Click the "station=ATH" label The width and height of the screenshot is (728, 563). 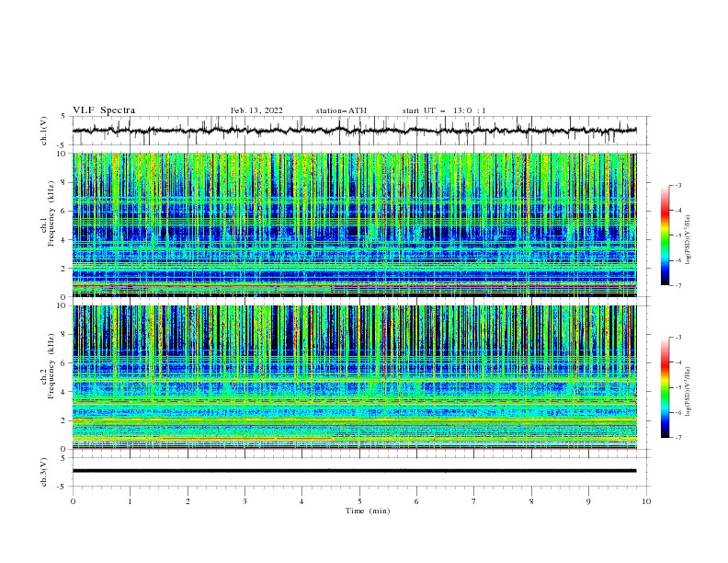click(341, 110)
